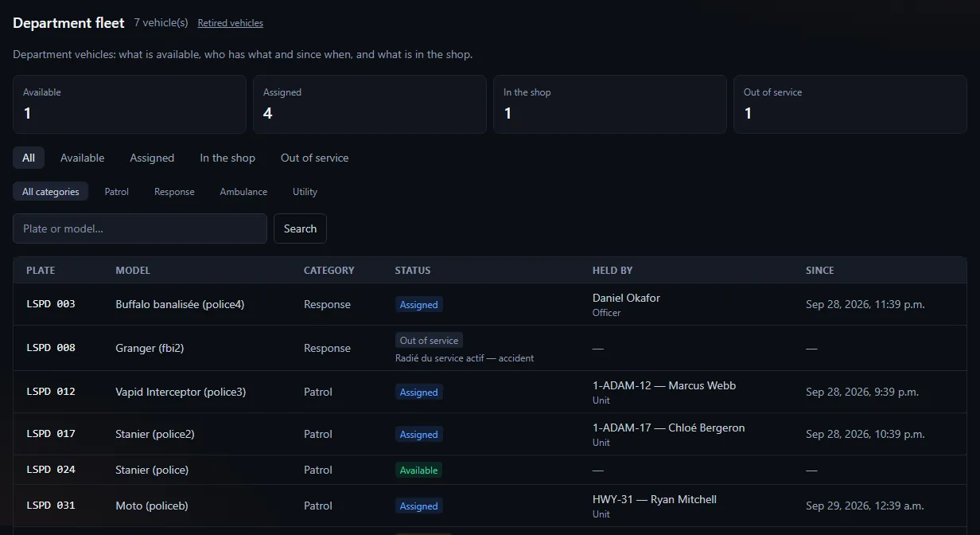Click the Search button
Screen dimensions: 980x535
pyautogui.click(x=300, y=228)
